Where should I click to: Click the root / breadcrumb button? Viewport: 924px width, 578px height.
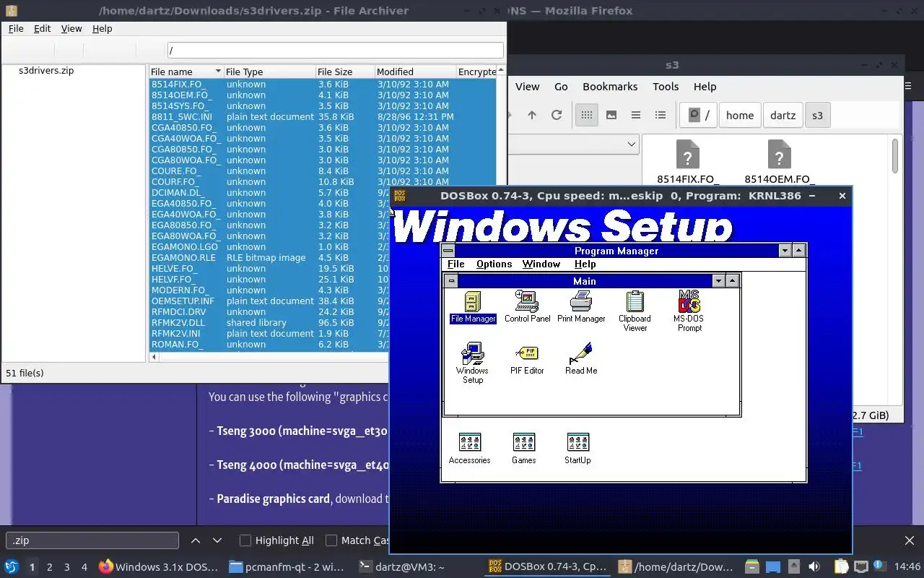[x=699, y=115]
